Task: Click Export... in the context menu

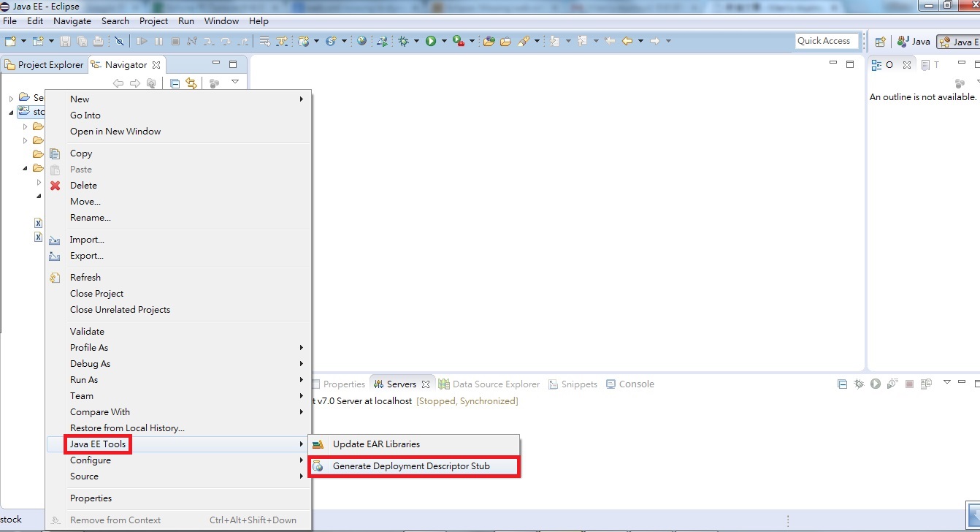Action: (x=179, y=256)
